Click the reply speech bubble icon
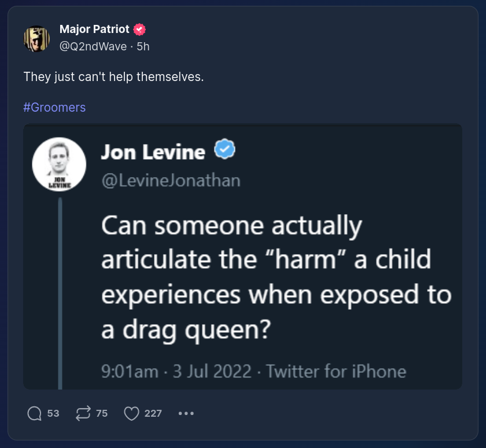The height and width of the screenshot is (448, 486). point(35,413)
